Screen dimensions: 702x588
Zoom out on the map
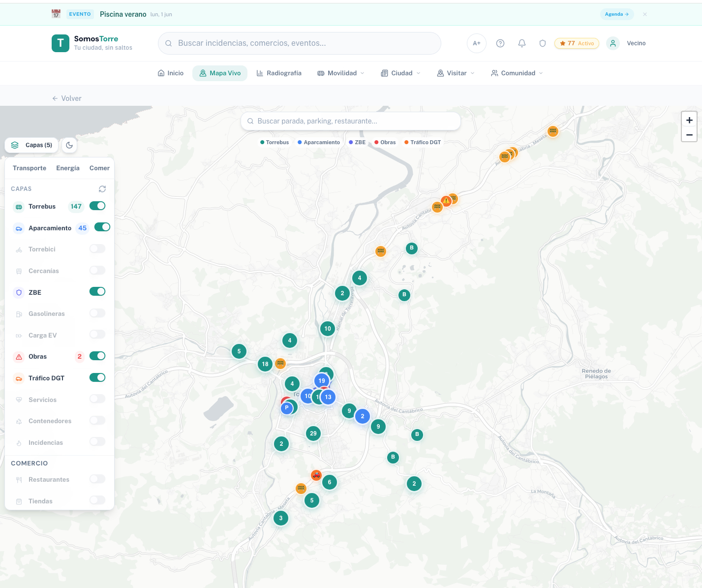pyautogui.click(x=689, y=135)
